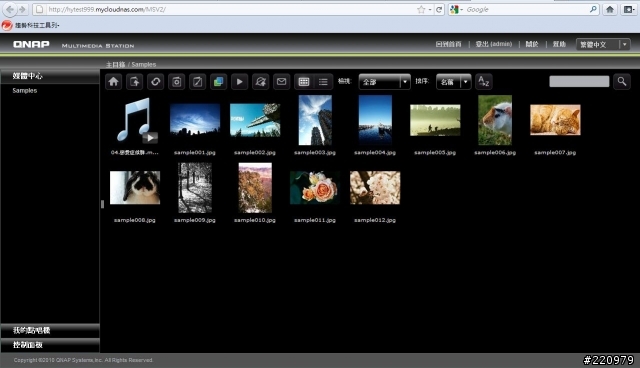Click the QNAP logo
The width and height of the screenshot is (640, 368).
(x=31, y=44)
